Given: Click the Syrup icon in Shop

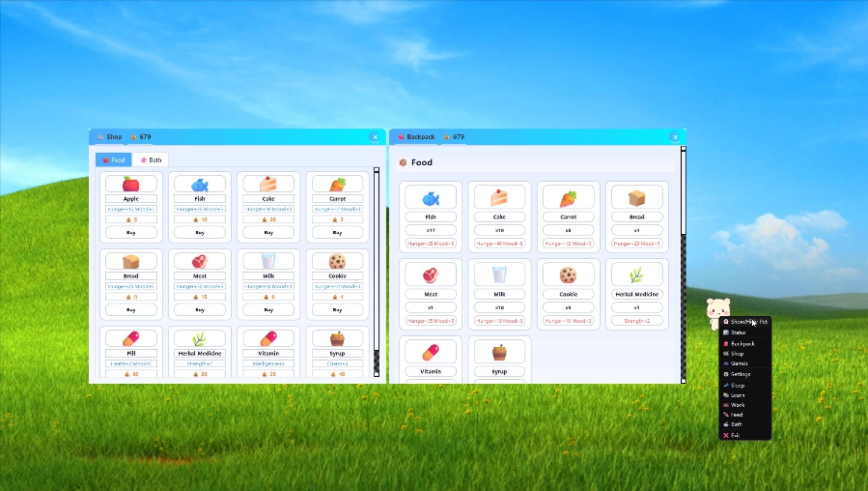Looking at the screenshot, I should click(x=337, y=339).
